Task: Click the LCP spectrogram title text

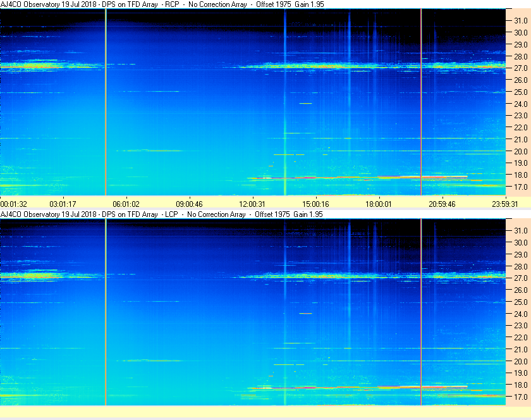Action: click(162, 214)
